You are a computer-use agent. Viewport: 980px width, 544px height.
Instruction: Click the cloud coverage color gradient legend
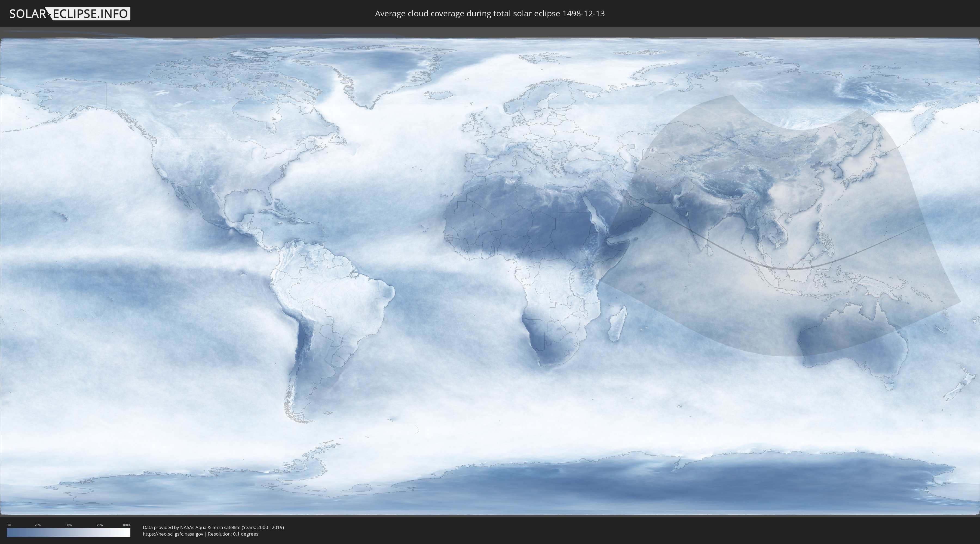69,533
